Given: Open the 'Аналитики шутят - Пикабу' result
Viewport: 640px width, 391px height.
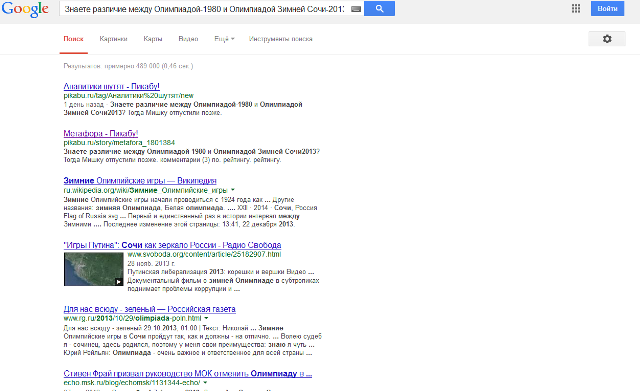Looking at the screenshot, I should pyautogui.click(x=111, y=86).
